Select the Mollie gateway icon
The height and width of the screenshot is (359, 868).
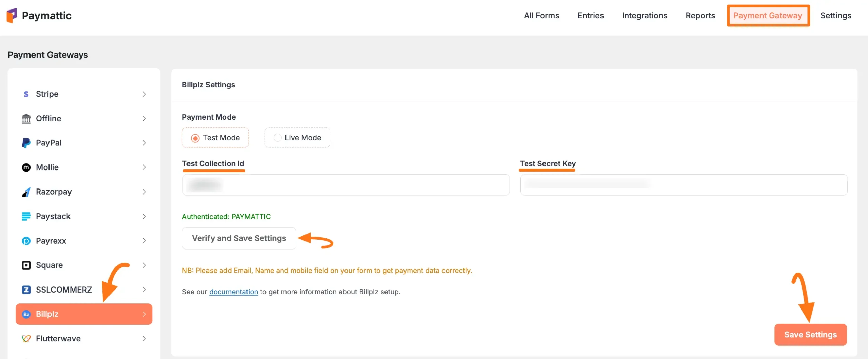tap(26, 167)
